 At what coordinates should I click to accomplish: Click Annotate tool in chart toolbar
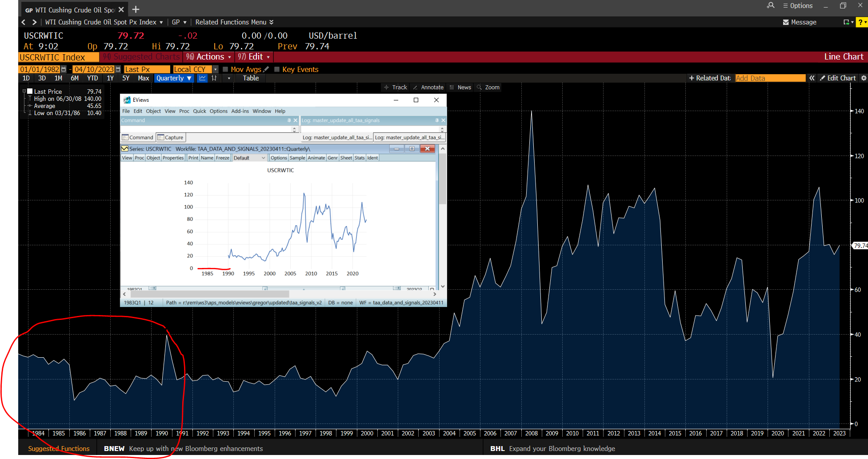coord(428,88)
